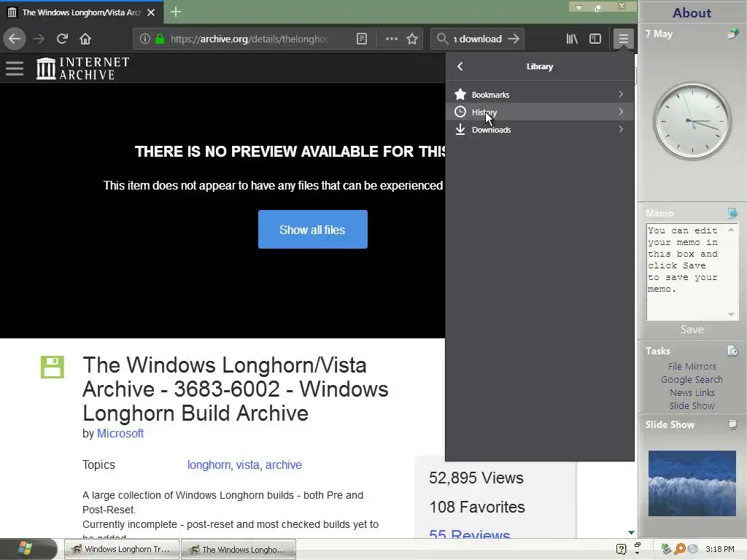Open the vista topic link
The width and height of the screenshot is (747, 560).
pyautogui.click(x=248, y=464)
